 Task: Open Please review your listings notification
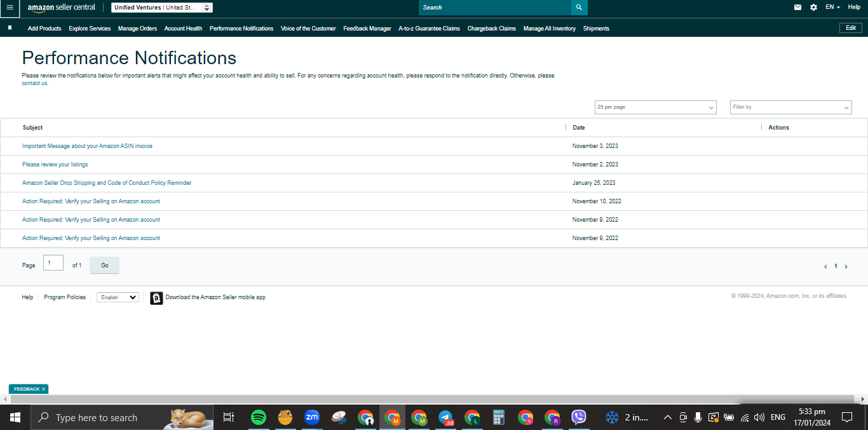pyautogui.click(x=55, y=165)
